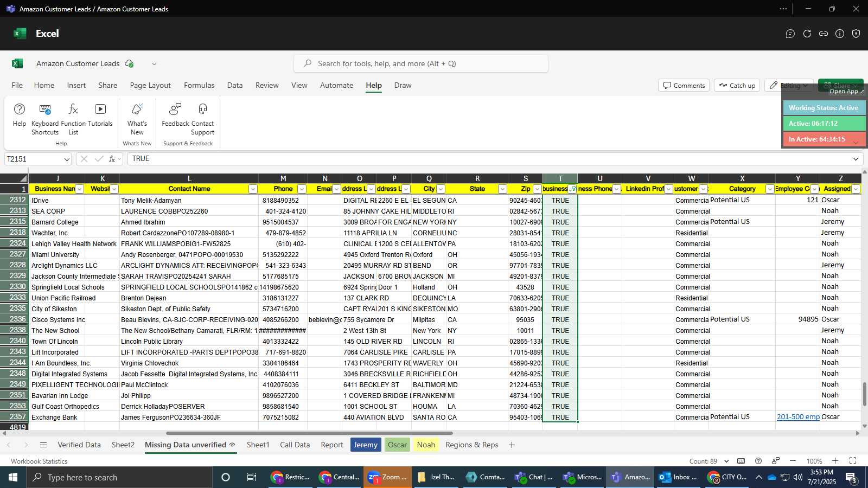Add a new sheet with plus icon
Image resolution: width=868 pixels, height=488 pixels.
click(512, 445)
